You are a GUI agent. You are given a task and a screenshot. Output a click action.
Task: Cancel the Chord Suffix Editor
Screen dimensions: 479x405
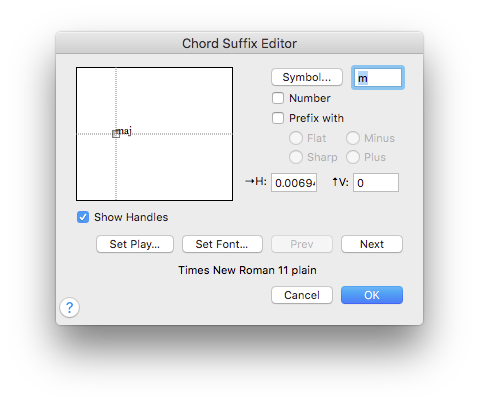[302, 295]
